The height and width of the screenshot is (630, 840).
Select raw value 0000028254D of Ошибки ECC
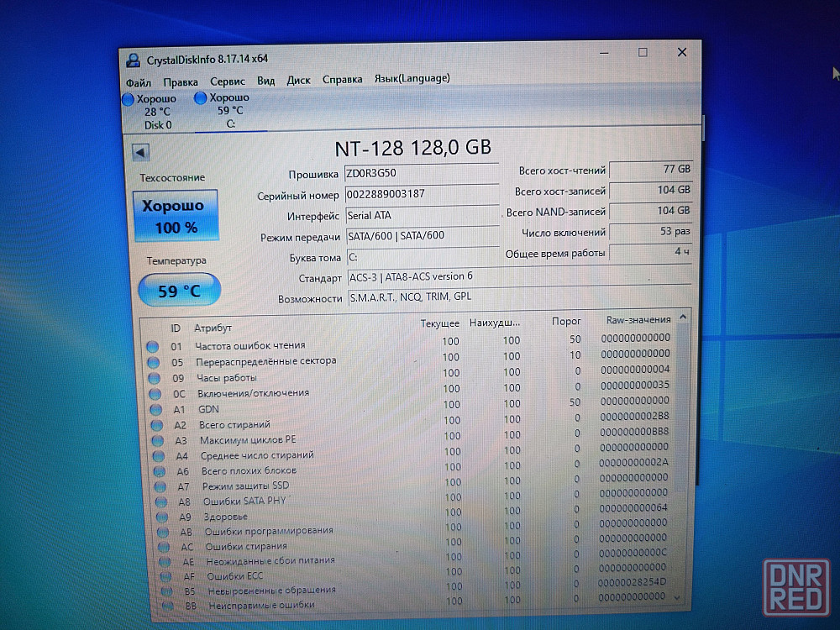[x=633, y=582]
